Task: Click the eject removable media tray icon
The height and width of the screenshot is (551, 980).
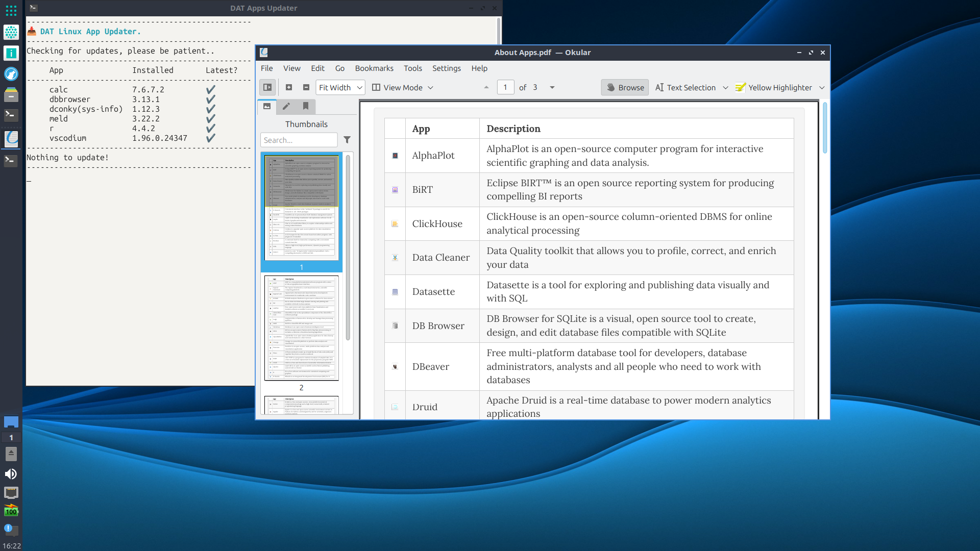Action: (x=11, y=454)
